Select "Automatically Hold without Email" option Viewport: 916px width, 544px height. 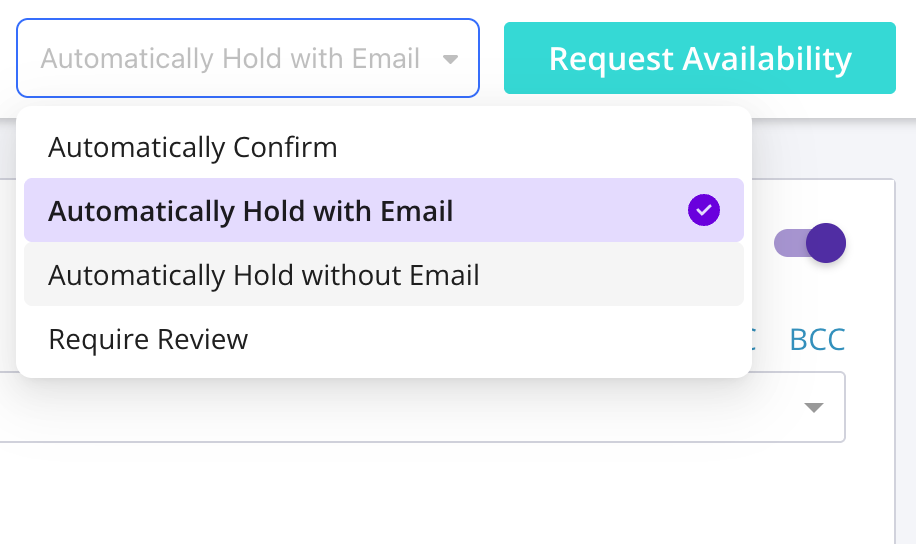click(x=264, y=275)
